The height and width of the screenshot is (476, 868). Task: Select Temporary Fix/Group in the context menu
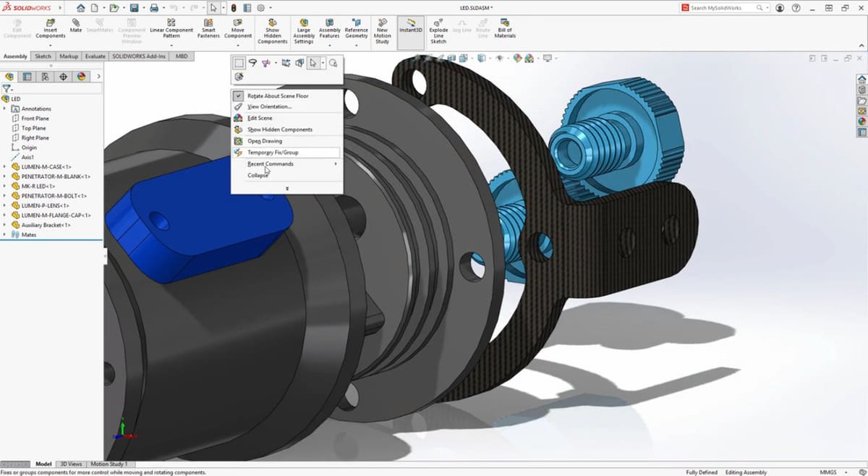click(x=286, y=153)
